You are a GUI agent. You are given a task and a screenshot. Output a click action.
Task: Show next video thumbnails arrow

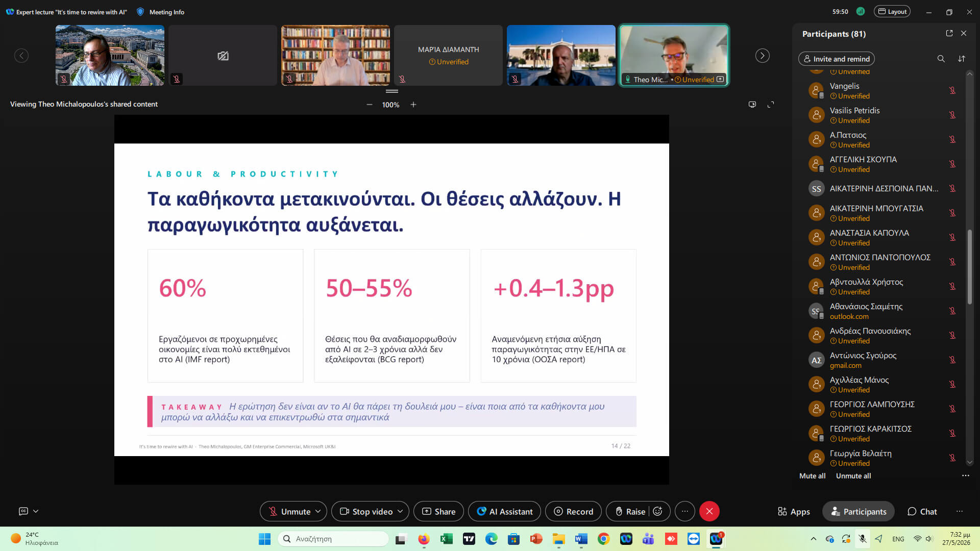762,56
